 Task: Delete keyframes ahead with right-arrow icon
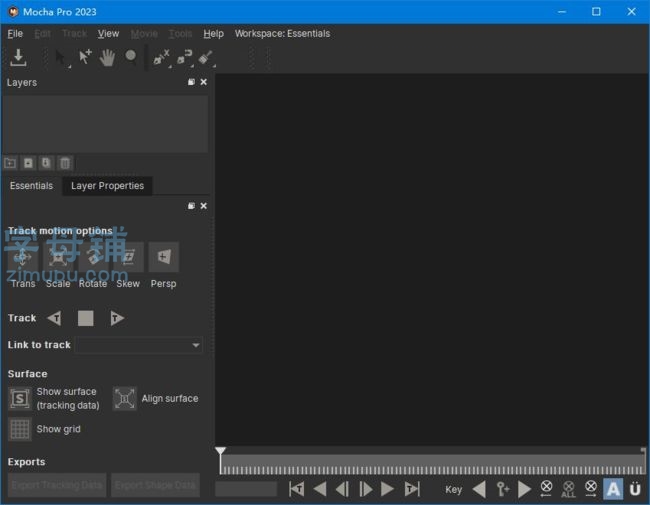coord(591,489)
